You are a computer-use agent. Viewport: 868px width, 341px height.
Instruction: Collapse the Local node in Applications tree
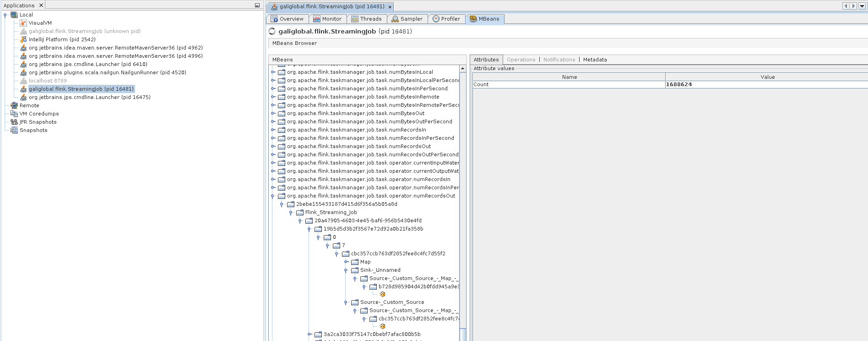(5, 15)
